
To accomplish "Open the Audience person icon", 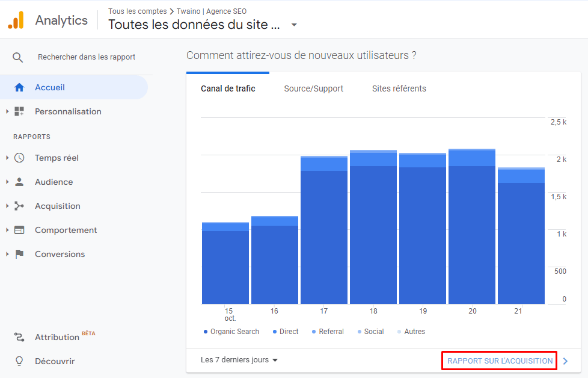I will point(19,182).
